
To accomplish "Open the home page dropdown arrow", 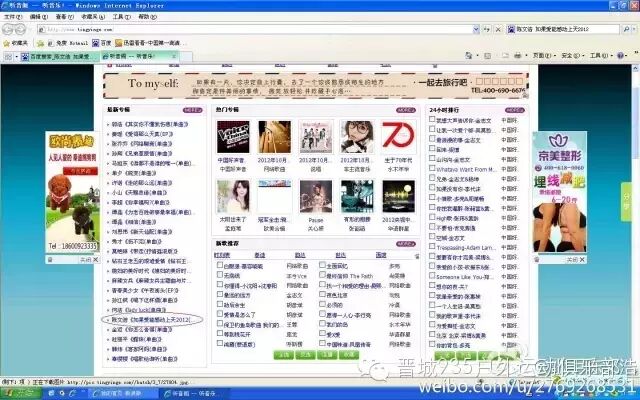I will pos(477,56).
